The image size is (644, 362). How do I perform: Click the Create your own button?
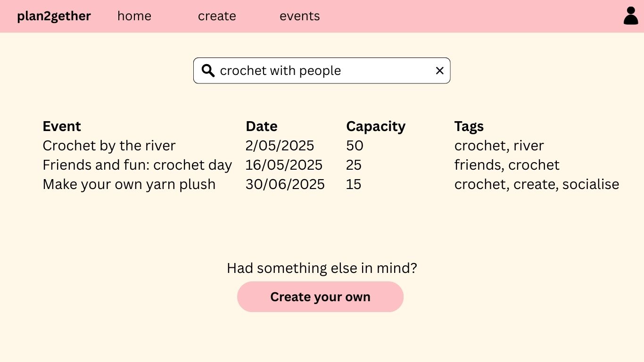[320, 297]
